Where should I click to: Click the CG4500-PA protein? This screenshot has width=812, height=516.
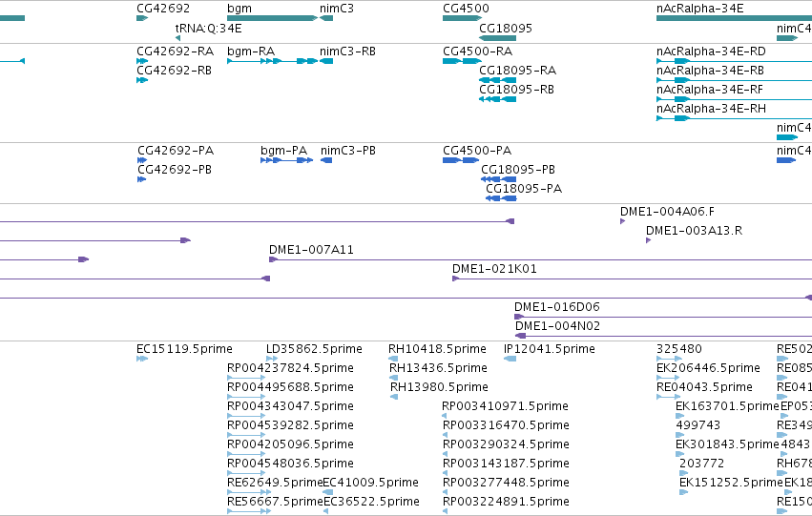[x=461, y=160]
